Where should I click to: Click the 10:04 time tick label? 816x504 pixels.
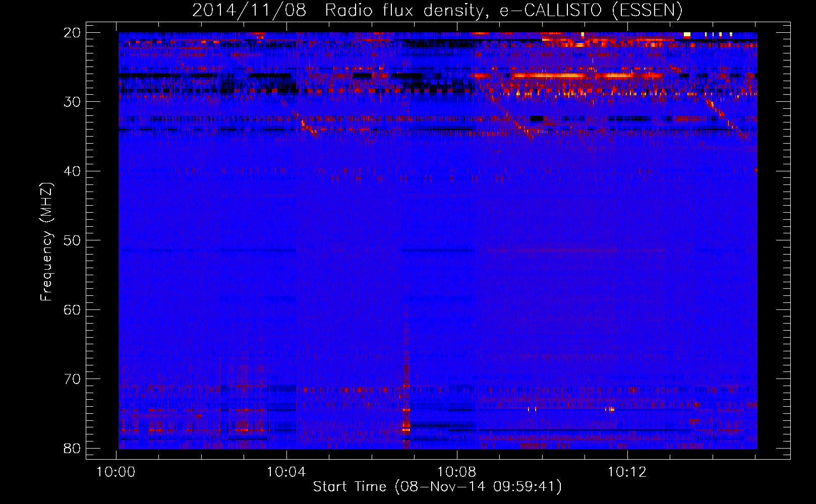(286, 472)
